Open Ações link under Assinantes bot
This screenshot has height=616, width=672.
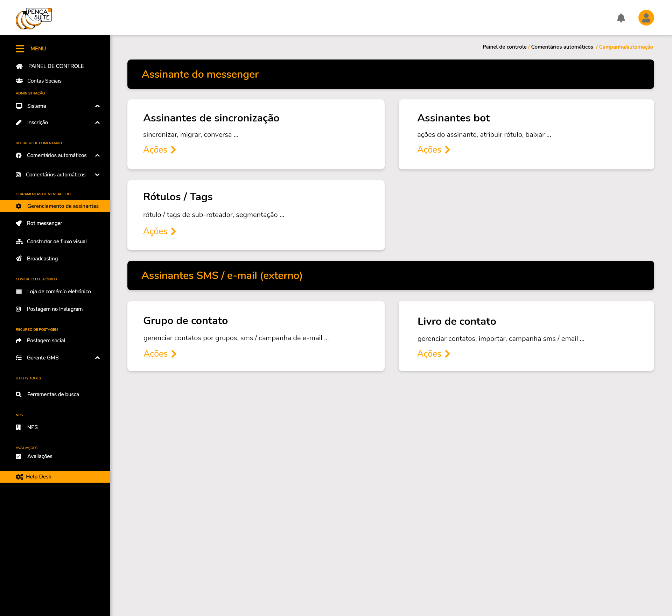(x=433, y=150)
